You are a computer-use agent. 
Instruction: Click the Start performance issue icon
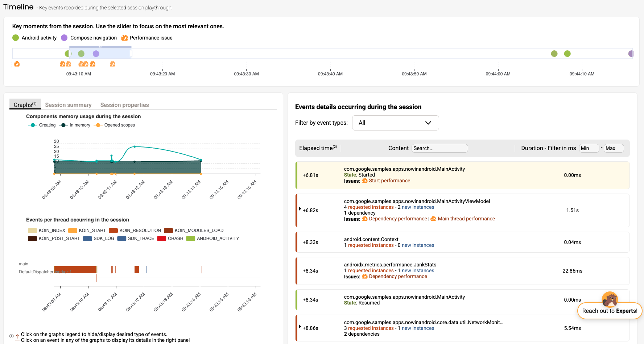tap(364, 181)
